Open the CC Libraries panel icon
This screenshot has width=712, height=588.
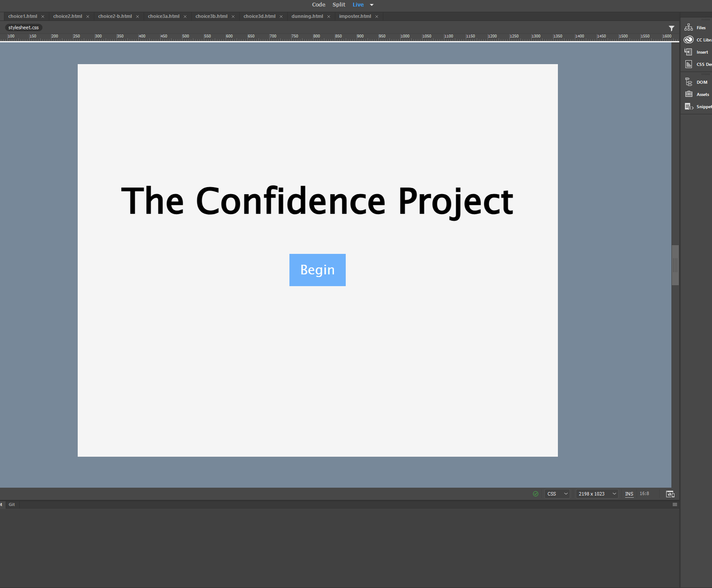[x=688, y=40]
